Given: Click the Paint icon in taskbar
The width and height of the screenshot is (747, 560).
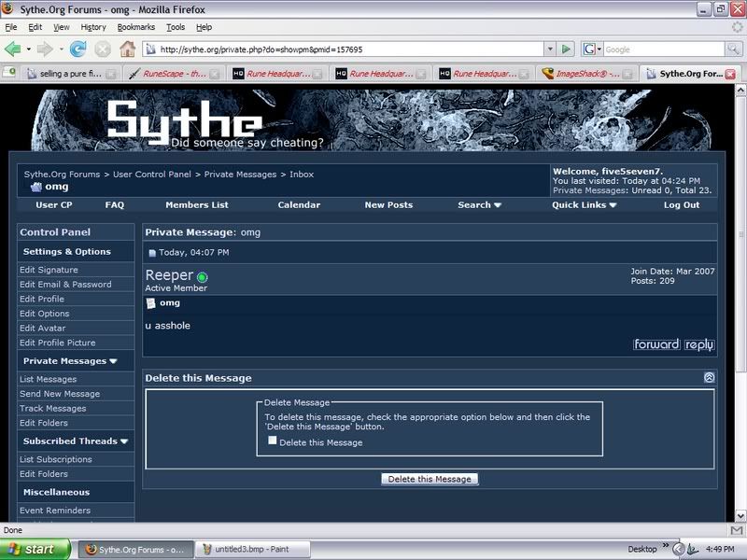Looking at the screenshot, I should [207, 549].
